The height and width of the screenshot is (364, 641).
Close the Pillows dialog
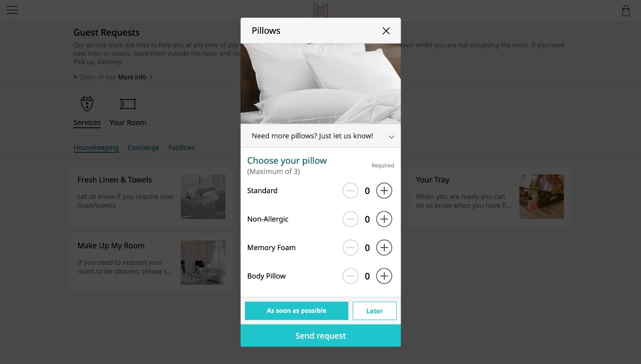coord(386,31)
